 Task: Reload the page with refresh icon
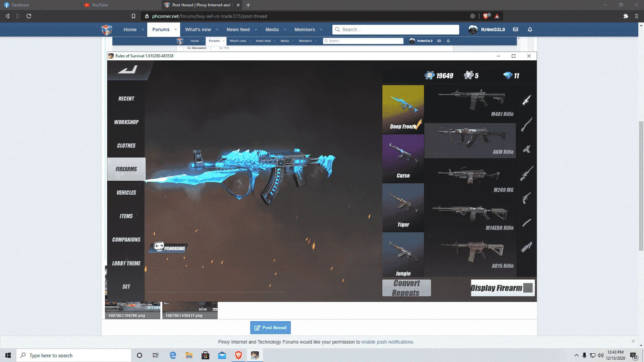coord(29,16)
